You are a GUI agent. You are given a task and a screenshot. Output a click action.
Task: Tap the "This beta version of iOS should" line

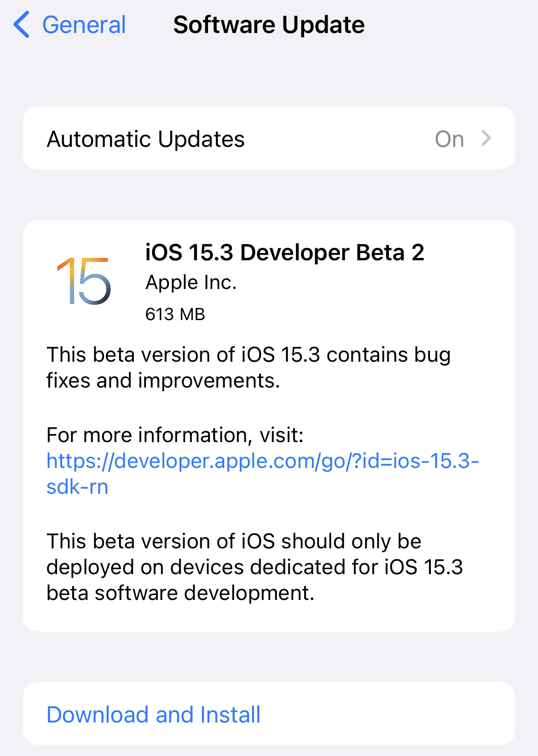[x=234, y=541]
